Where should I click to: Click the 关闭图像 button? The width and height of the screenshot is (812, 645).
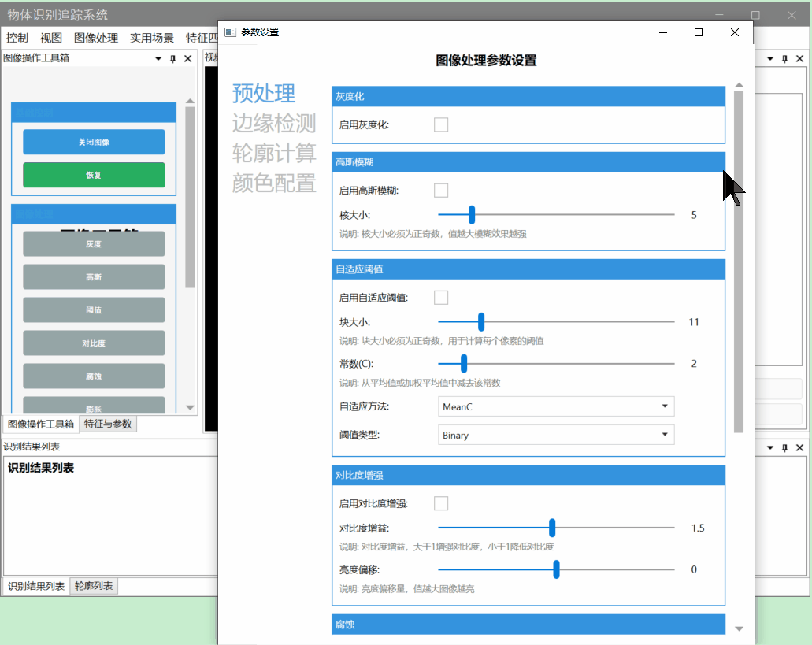click(94, 142)
